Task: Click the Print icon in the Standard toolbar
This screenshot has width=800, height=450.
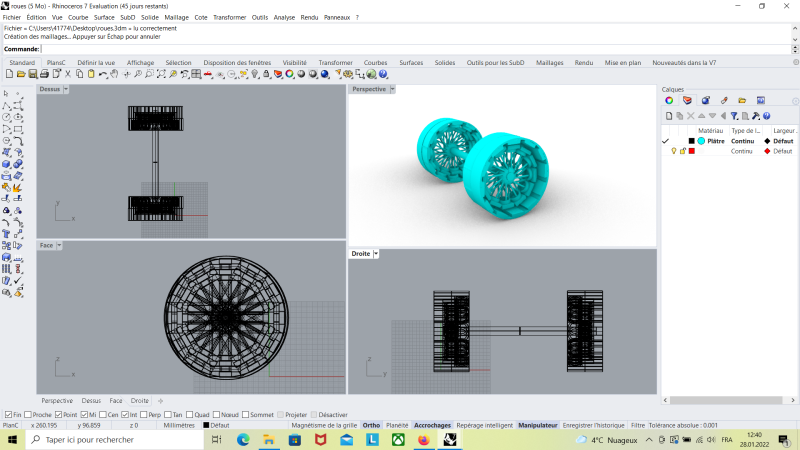Action: click(44, 74)
